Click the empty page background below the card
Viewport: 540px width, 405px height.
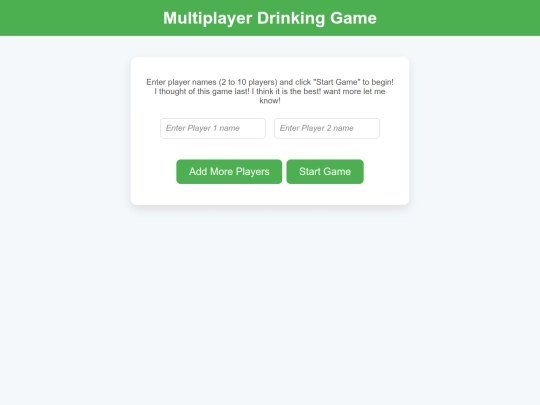click(x=270, y=303)
